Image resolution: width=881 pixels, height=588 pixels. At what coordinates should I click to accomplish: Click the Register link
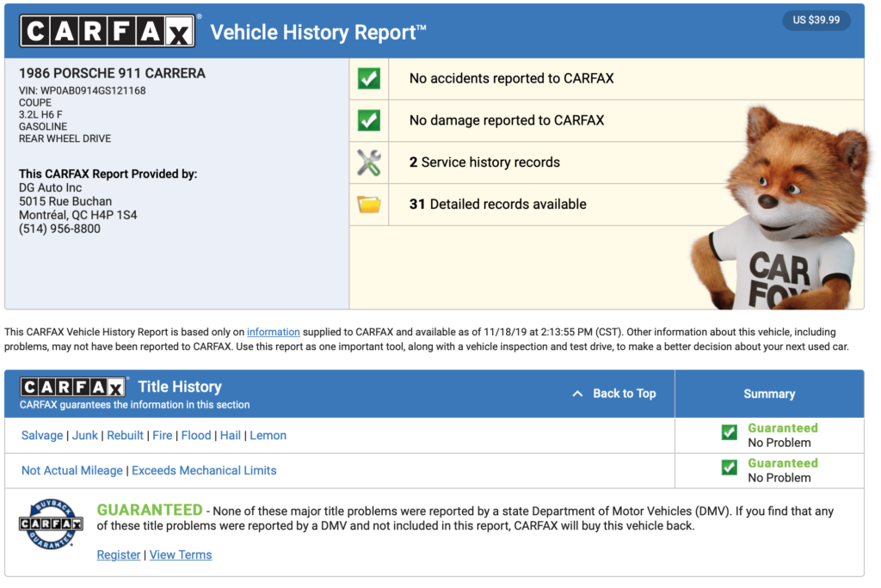click(x=119, y=555)
